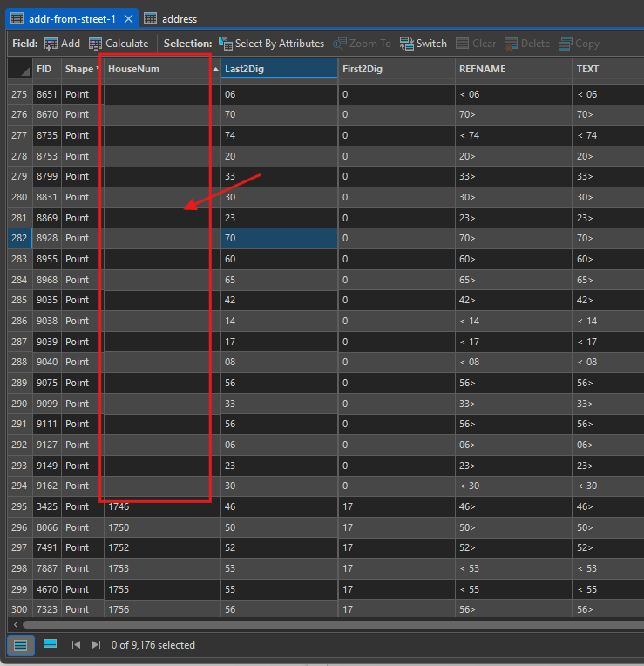
Task: Copy selected rows
Action: pyautogui.click(x=579, y=44)
